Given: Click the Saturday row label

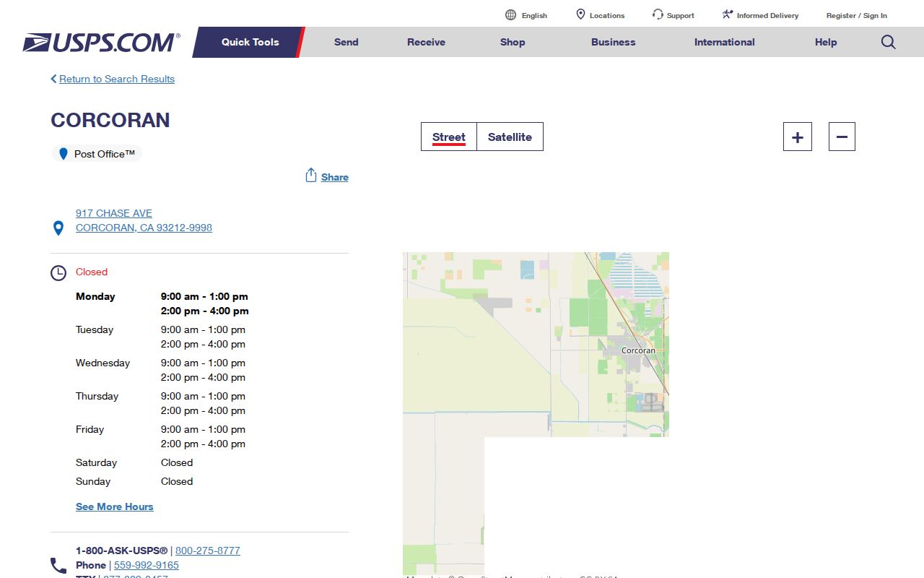Looking at the screenshot, I should (96, 462).
